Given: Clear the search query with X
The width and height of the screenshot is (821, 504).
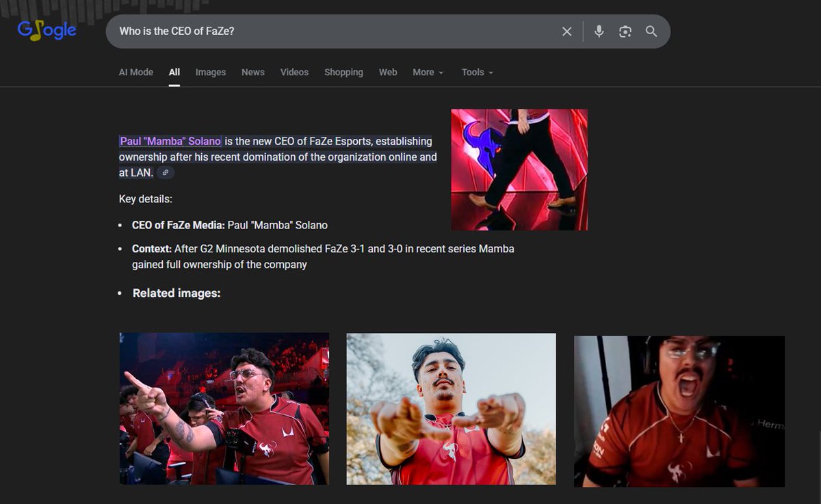Looking at the screenshot, I should click(566, 31).
